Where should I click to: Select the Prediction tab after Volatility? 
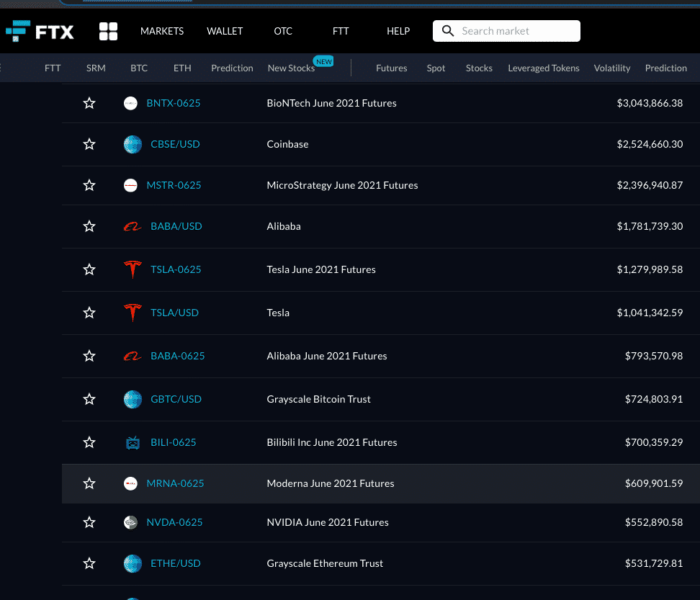click(666, 68)
